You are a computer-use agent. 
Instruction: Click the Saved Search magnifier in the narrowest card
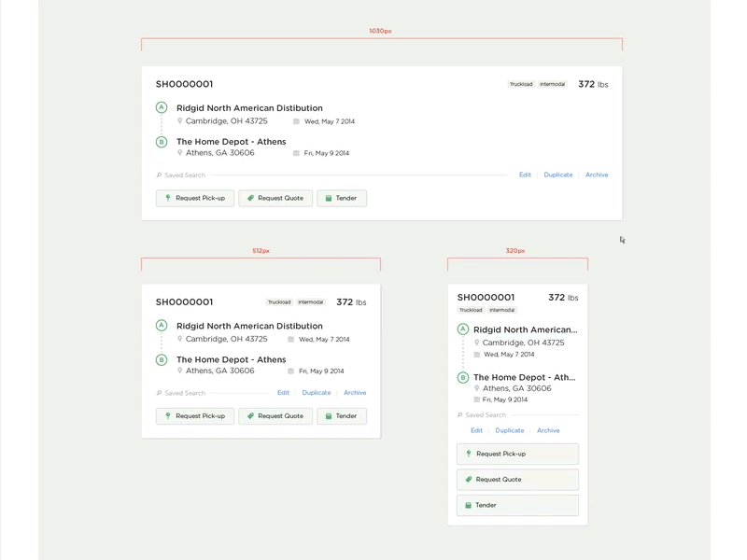coord(459,415)
